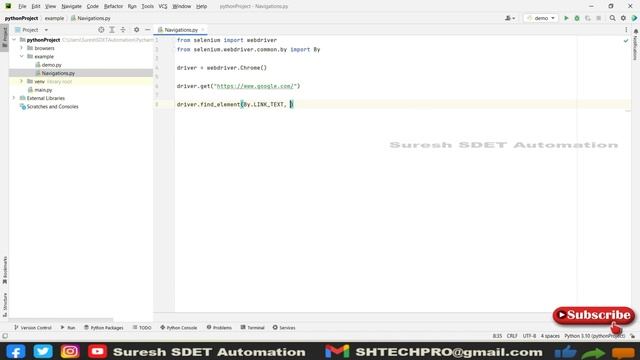Select Scratches and Consoles node
The height and width of the screenshot is (360, 640).
click(x=52, y=107)
